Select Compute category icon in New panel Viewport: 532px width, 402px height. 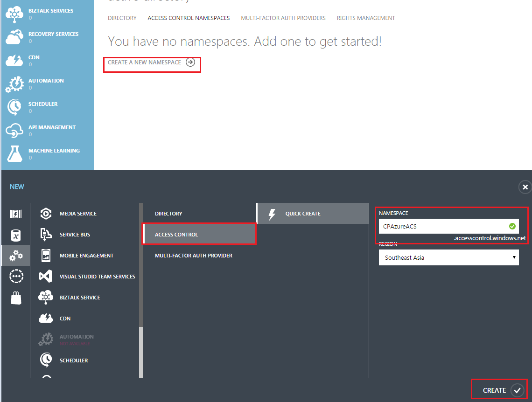pos(15,214)
